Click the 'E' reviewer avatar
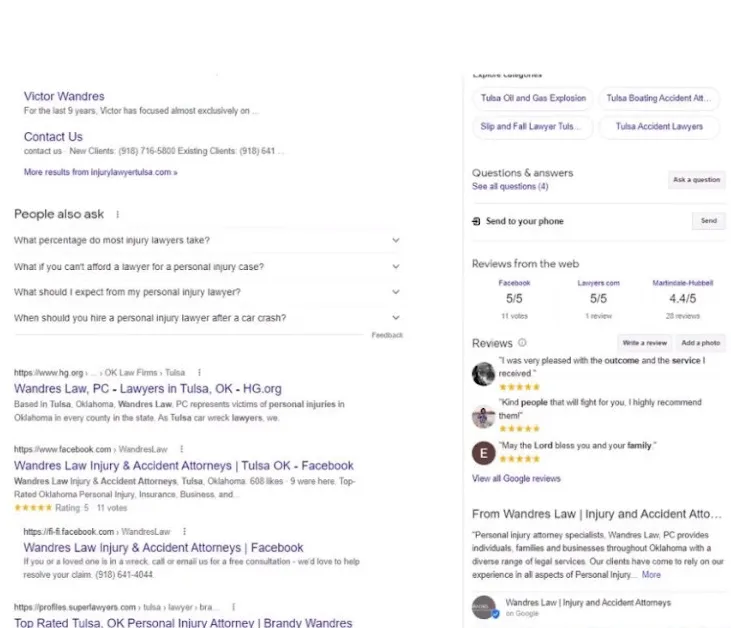This screenshot has width=731, height=628. (x=483, y=453)
